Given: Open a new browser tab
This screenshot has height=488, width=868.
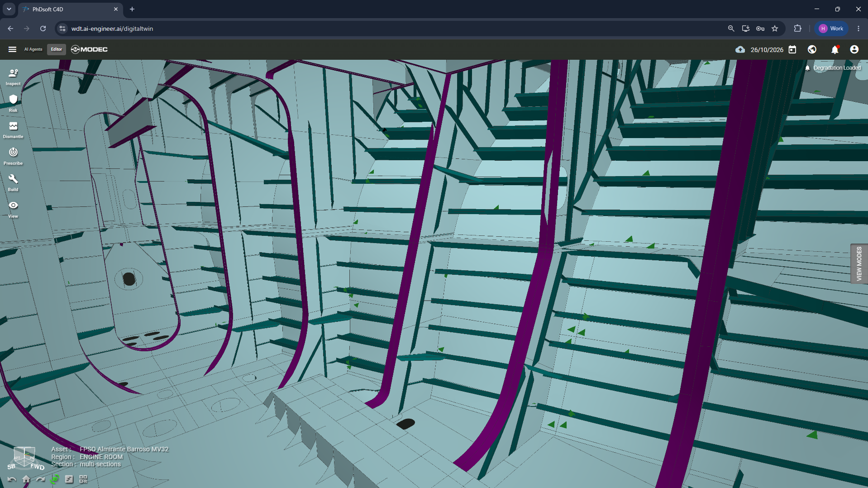Looking at the screenshot, I should 132,9.
